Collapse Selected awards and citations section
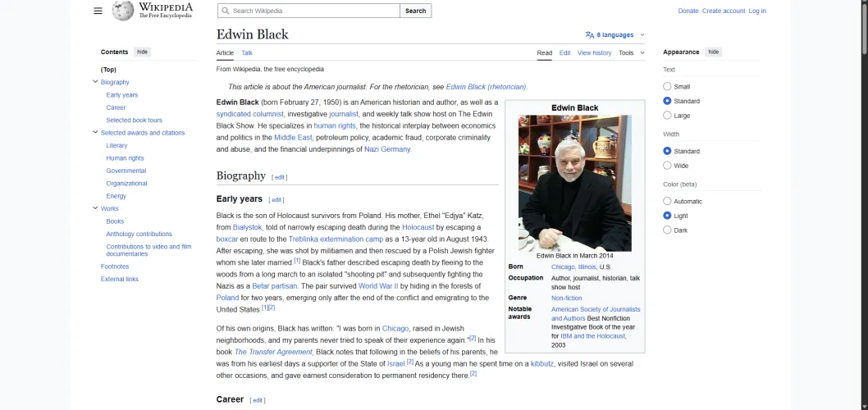Image resolution: width=868 pixels, height=410 pixels. coord(95,132)
